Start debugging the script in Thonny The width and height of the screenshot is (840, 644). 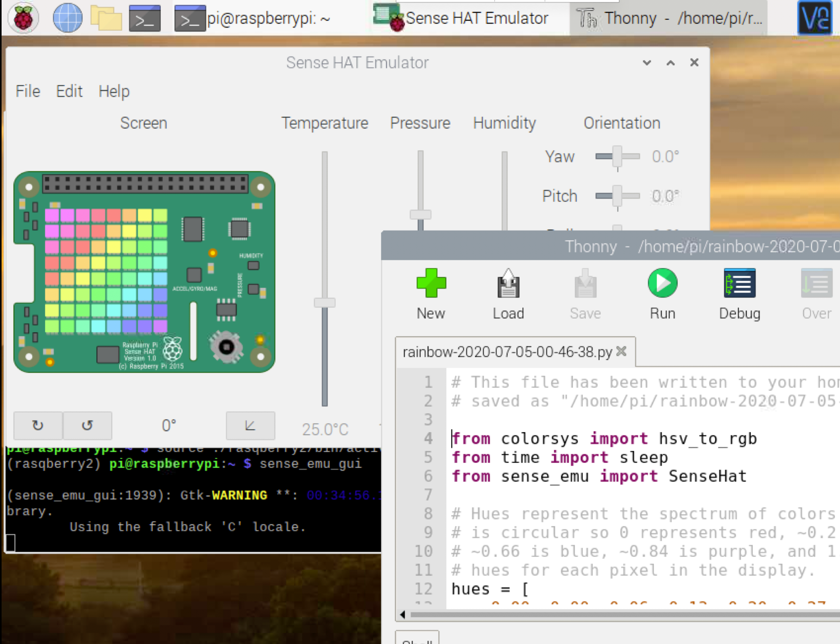739,283
